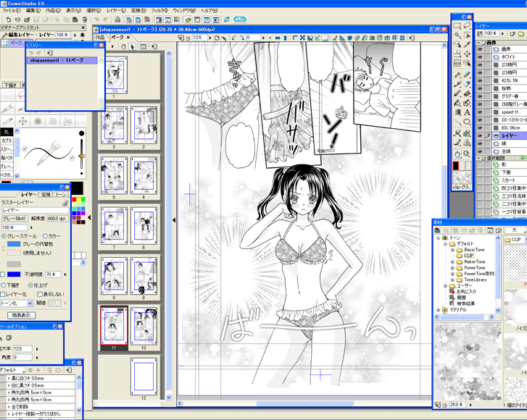The width and height of the screenshot is (527, 420).
Task: Open the ファイル menu
Action: point(11,10)
